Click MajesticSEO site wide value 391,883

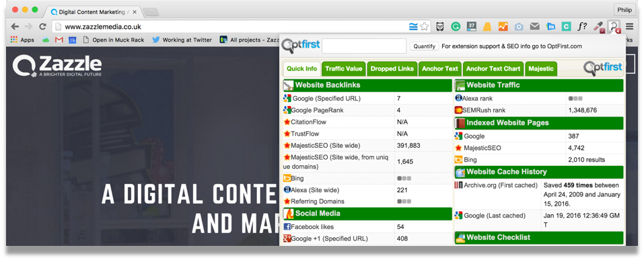click(408, 145)
